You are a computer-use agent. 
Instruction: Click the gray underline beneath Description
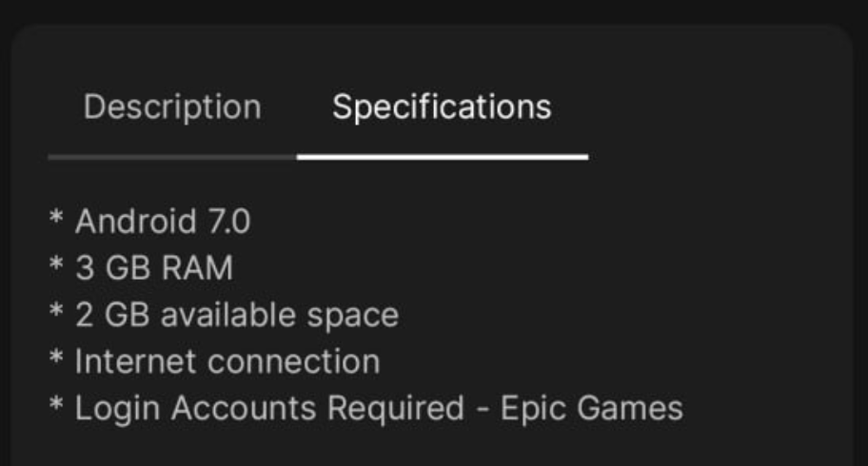pyautogui.click(x=172, y=157)
